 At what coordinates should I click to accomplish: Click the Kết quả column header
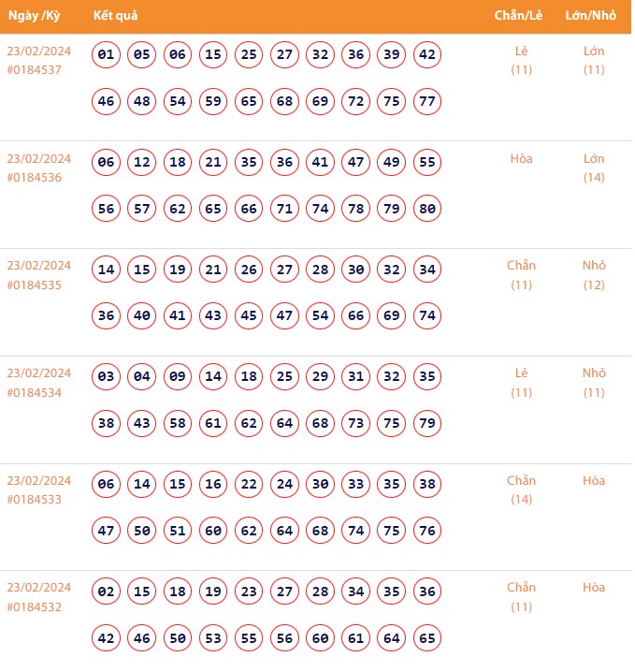coord(117,17)
